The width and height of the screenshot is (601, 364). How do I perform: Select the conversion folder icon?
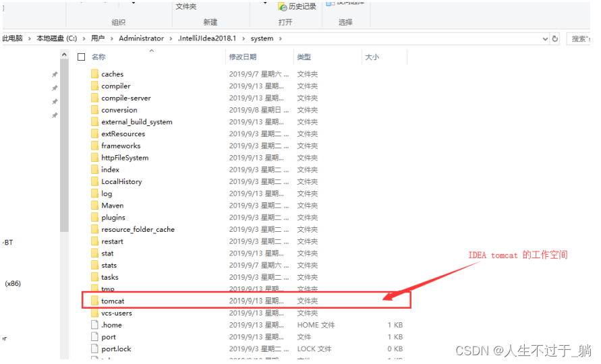(x=94, y=110)
